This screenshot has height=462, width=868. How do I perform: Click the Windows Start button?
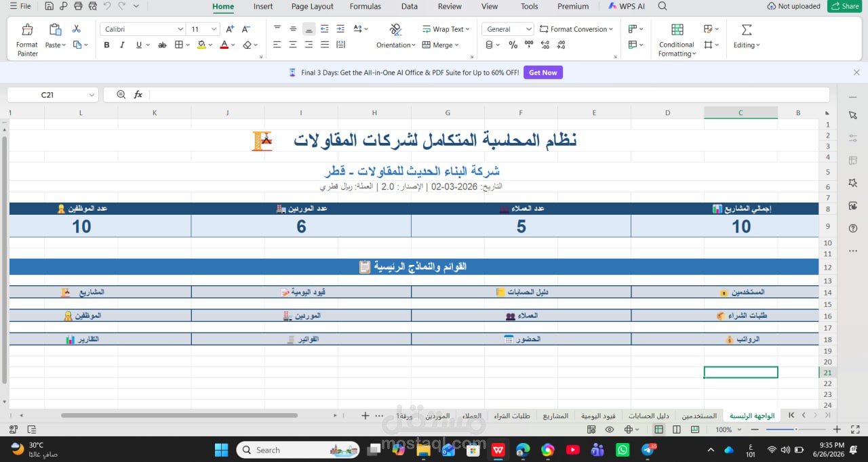pyautogui.click(x=221, y=449)
